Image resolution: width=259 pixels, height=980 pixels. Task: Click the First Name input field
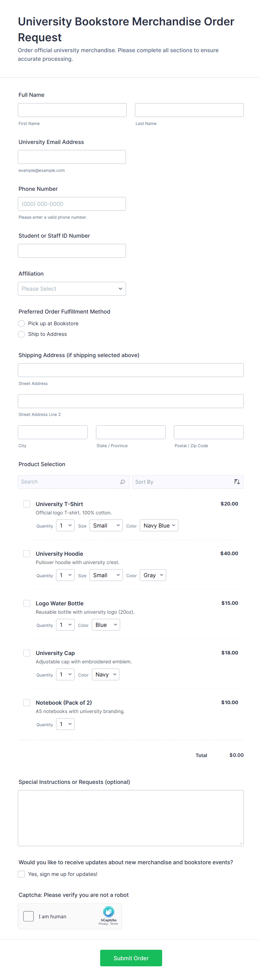point(72,110)
